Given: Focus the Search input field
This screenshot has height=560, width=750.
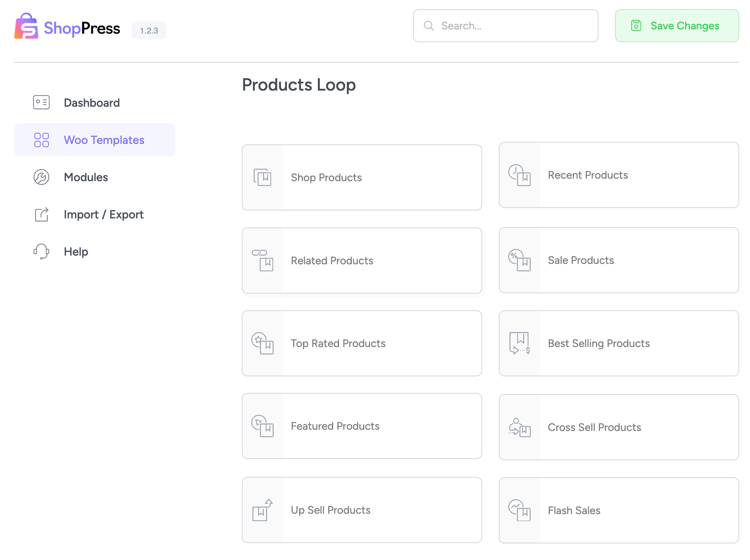Looking at the screenshot, I should [x=513, y=26].
